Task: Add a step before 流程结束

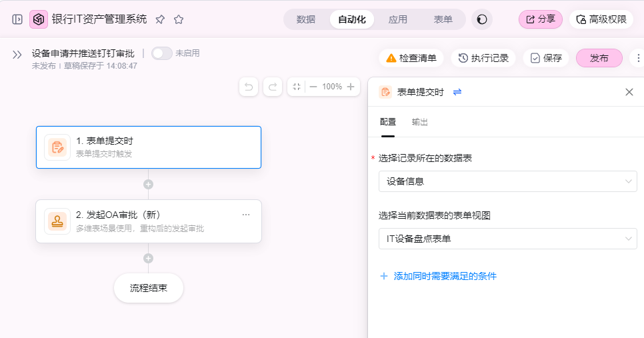Action: pyautogui.click(x=148, y=258)
